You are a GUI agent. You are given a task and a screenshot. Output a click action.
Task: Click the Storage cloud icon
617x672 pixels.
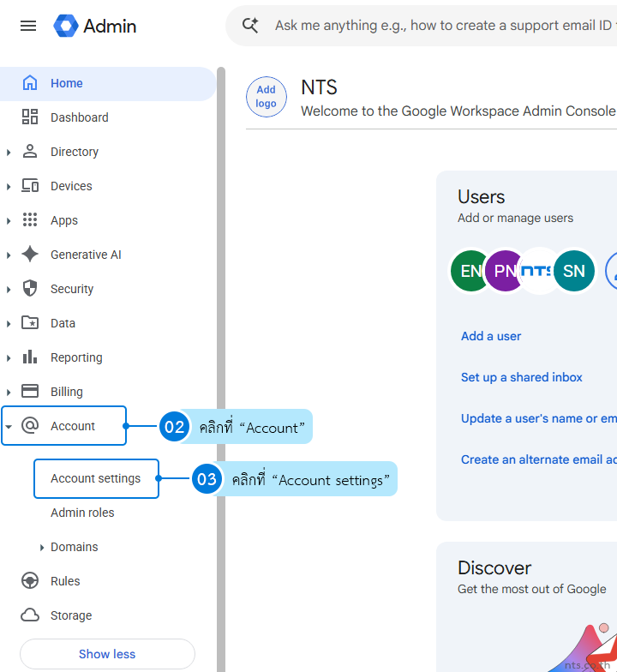pyautogui.click(x=30, y=615)
